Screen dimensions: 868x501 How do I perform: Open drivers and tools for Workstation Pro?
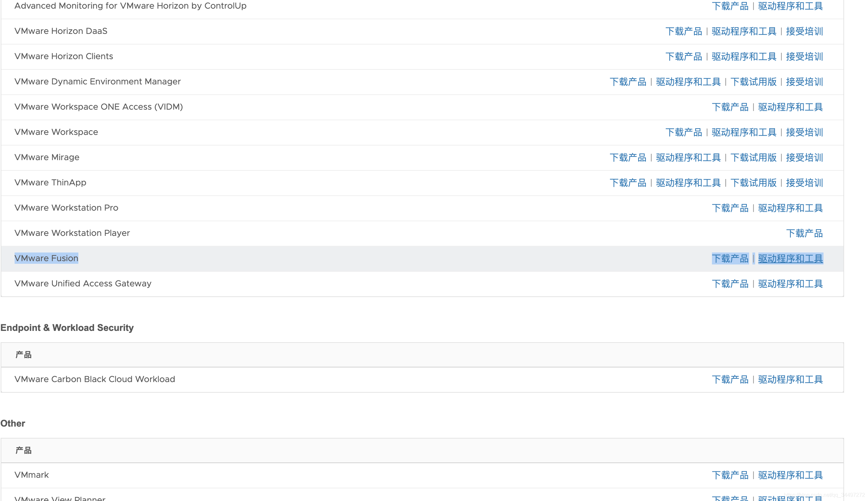(x=790, y=208)
